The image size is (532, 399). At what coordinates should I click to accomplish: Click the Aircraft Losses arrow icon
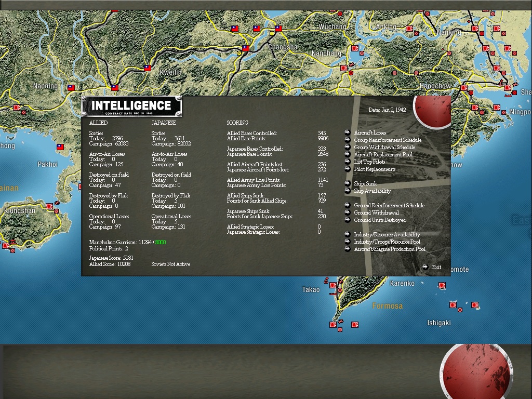(x=348, y=132)
